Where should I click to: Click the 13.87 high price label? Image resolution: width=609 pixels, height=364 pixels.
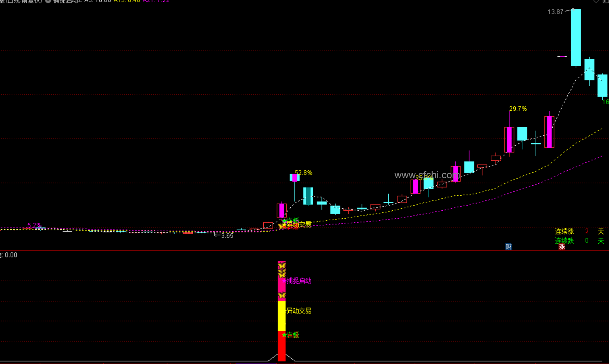click(x=555, y=12)
